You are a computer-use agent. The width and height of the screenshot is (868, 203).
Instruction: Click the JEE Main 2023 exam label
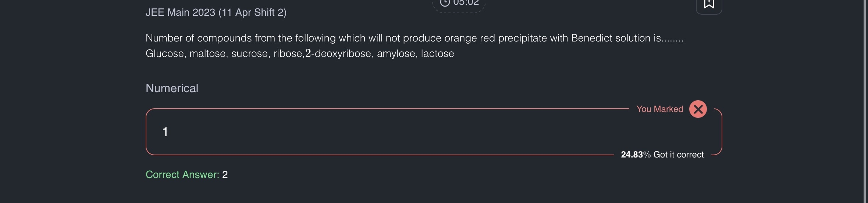216,12
